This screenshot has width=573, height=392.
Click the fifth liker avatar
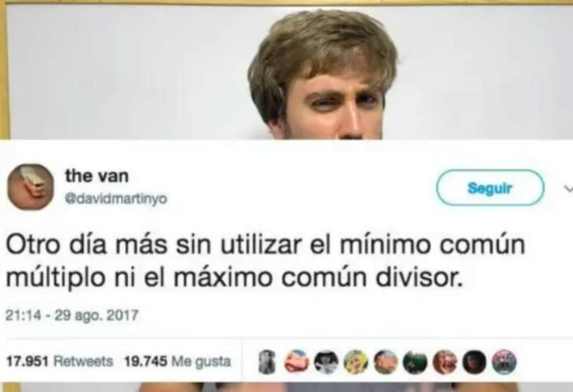[386, 361]
